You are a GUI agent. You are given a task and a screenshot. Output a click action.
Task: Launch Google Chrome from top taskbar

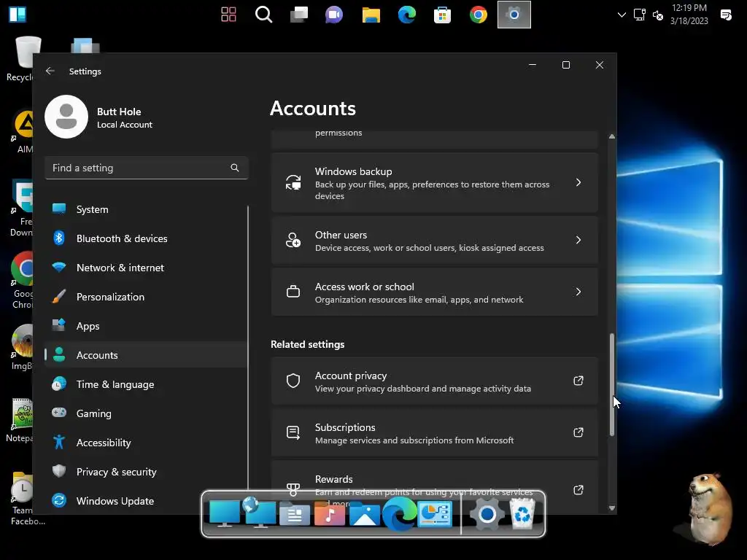pyautogui.click(x=479, y=15)
